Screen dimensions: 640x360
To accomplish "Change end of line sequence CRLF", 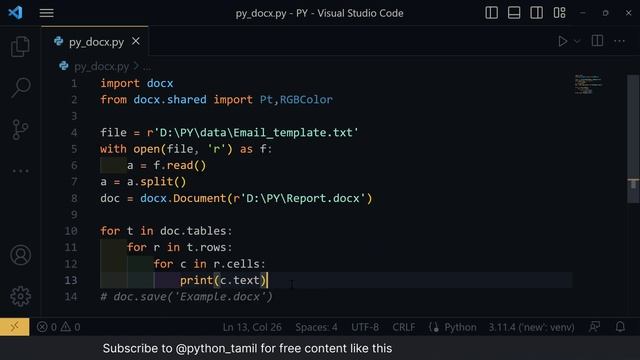I will pyautogui.click(x=404, y=327).
